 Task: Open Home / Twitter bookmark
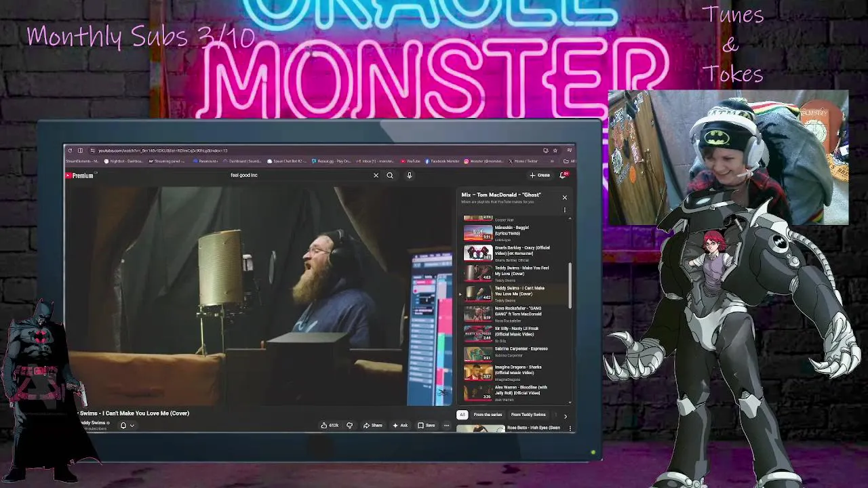524,161
